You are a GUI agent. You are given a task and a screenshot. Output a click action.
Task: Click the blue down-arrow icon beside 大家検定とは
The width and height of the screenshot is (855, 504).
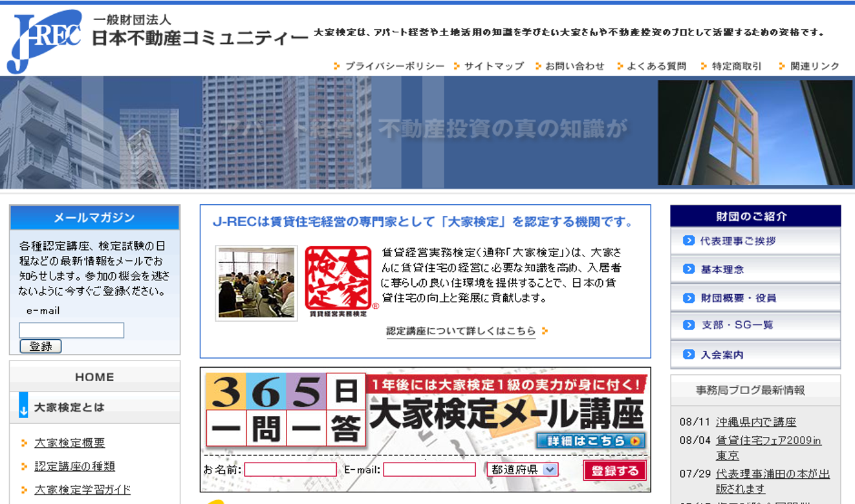[23, 405]
